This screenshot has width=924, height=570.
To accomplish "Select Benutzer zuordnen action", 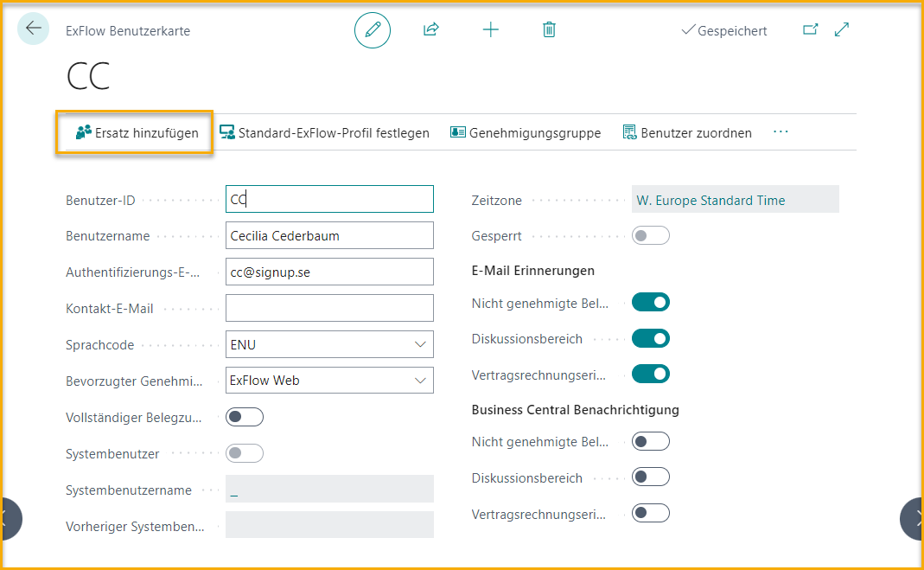I will 687,132.
